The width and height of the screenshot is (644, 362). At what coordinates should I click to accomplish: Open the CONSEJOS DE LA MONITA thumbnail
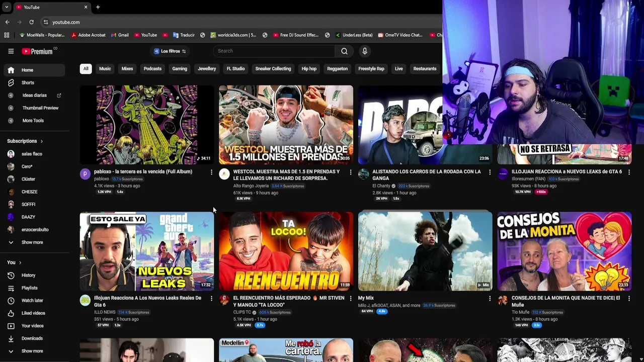tap(565, 251)
